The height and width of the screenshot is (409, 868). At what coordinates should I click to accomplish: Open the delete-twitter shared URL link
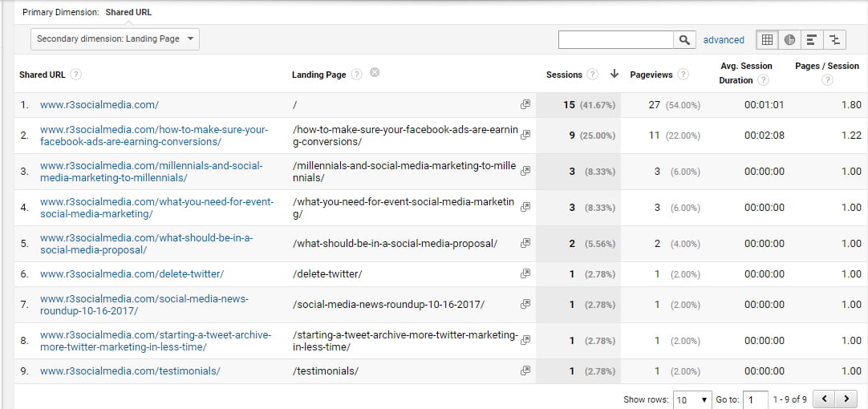click(x=132, y=274)
